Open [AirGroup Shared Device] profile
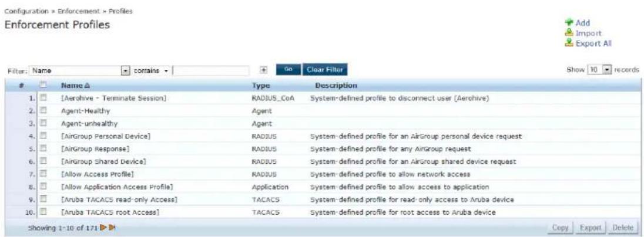This screenshot has width=644, height=237. tap(103, 161)
